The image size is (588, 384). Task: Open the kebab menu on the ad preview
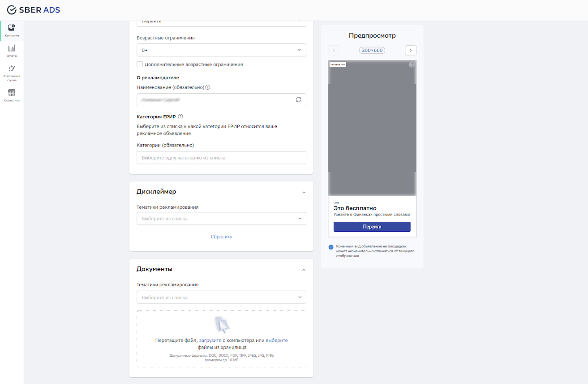(411, 65)
